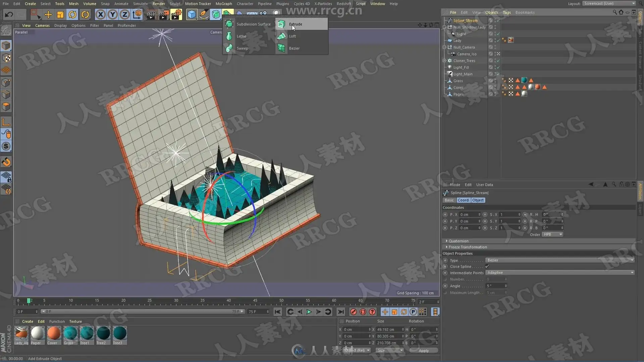Open the Layout dropdown at top right

click(609, 3)
